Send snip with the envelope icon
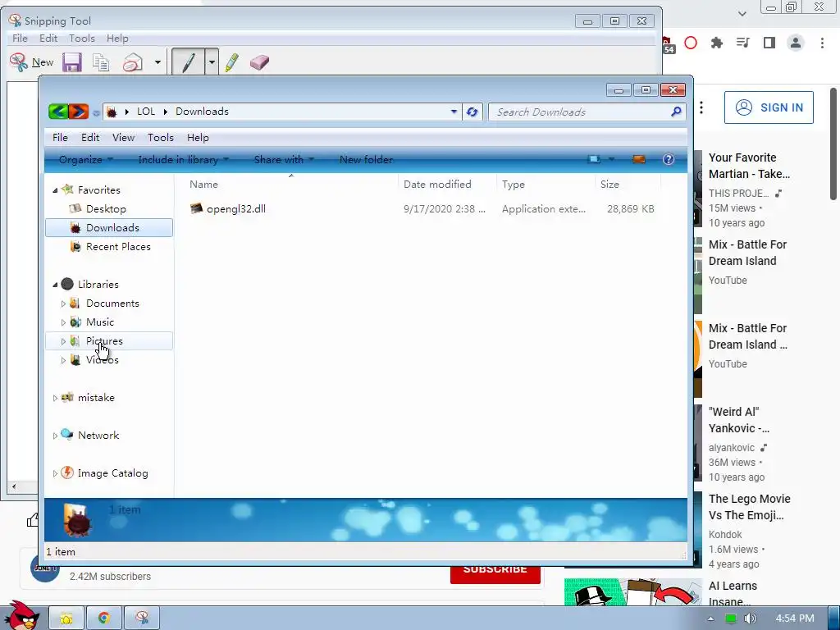 [x=133, y=62]
